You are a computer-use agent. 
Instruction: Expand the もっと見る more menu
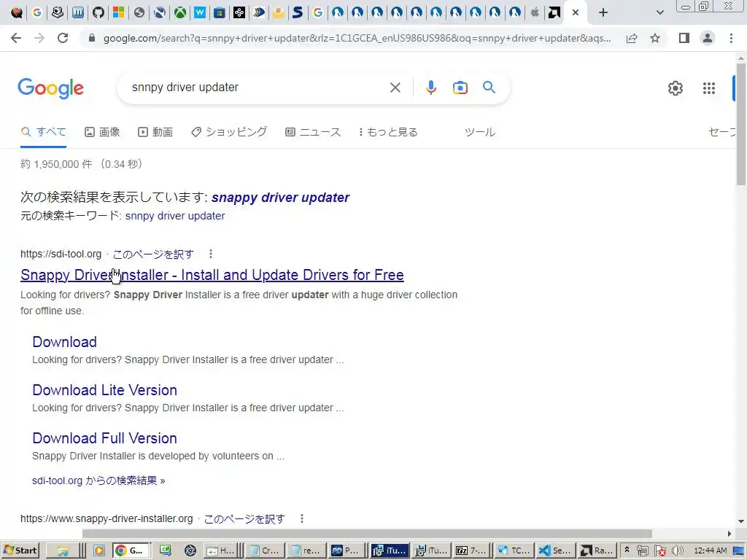(388, 132)
